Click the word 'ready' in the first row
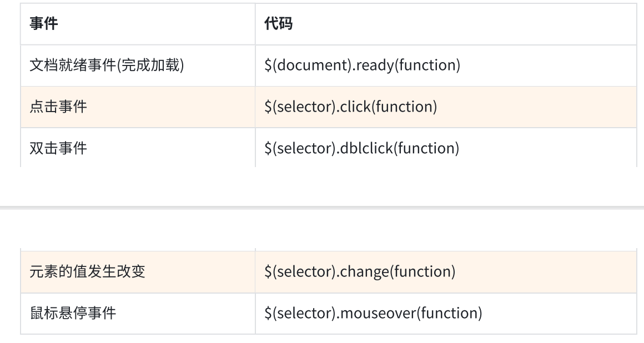Viewport: 644px width, 343px height. pos(359,65)
